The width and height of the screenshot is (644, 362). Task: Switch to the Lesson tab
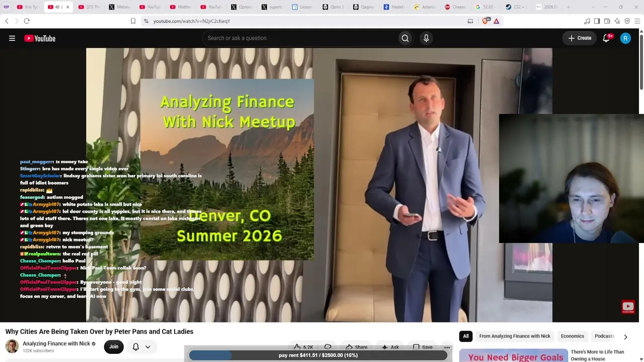pyautogui.click(x=302, y=7)
